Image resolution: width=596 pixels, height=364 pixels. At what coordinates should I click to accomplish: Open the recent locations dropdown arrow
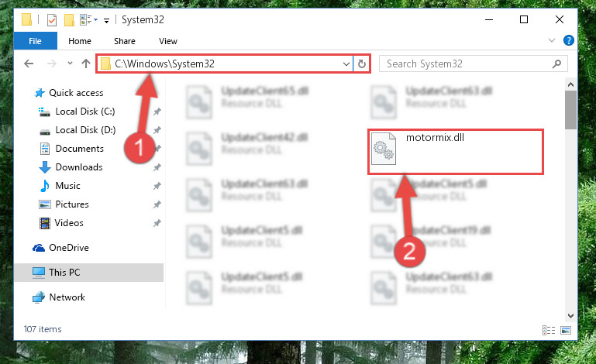[70, 63]
